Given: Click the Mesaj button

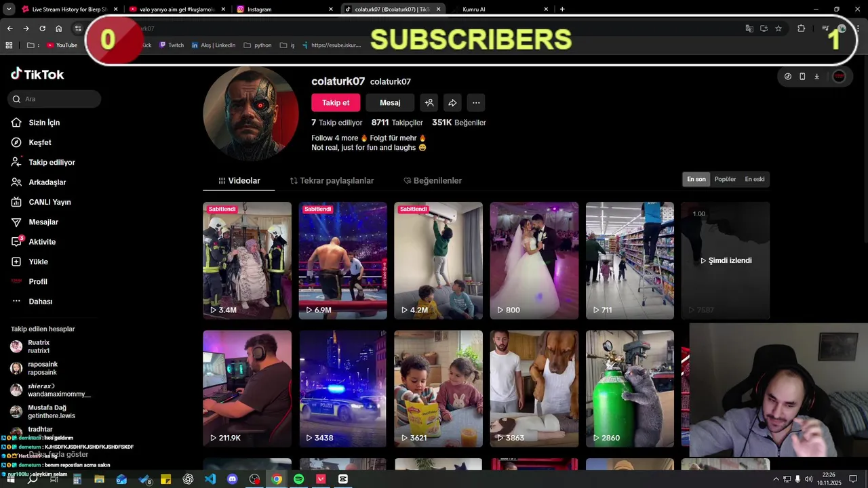Looking at the screenshot, I should [x=390, y=102].
